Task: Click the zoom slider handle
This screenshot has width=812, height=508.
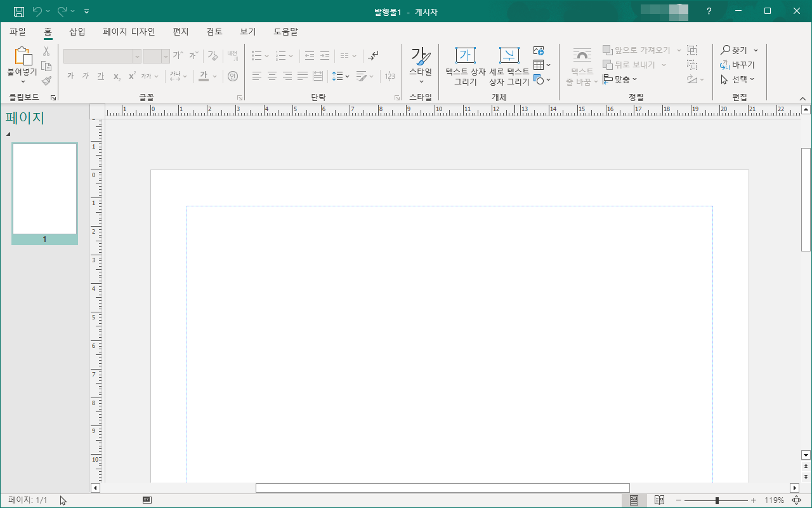Action: 717,500
